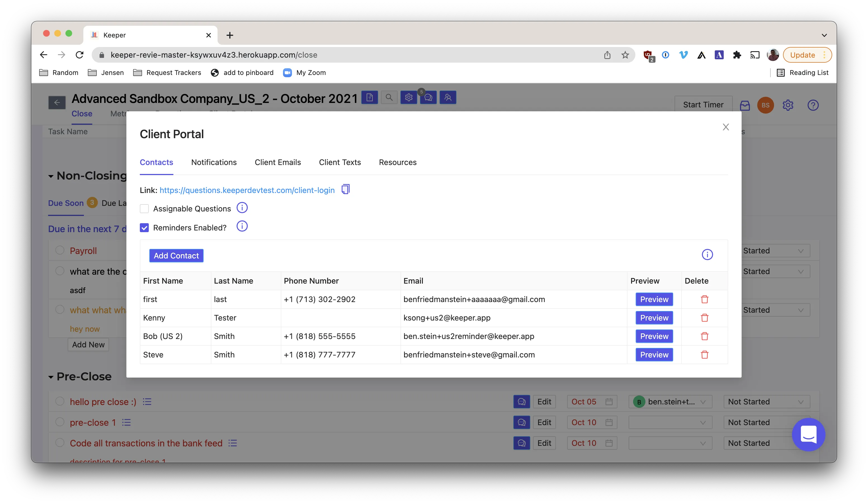Open Not Started dropdown for 'hello pre close'

click(x=766, y=402)
